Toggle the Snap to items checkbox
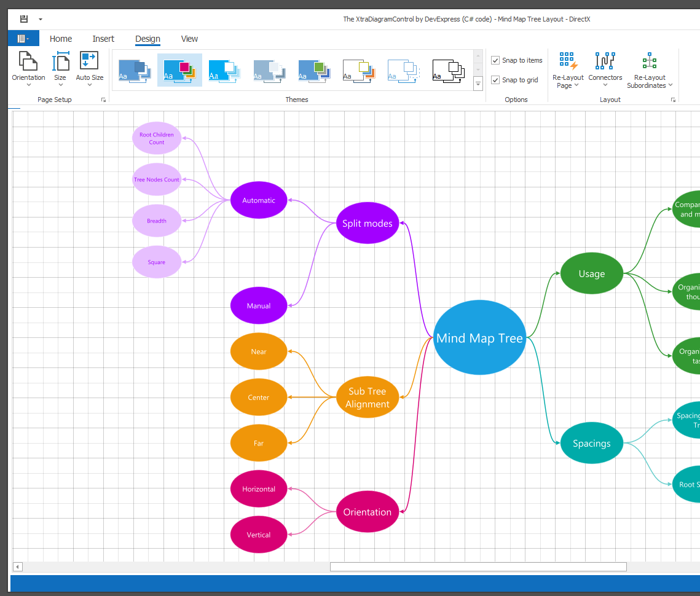Image resolution: width=700 pixels, height=596 pixels. pyautogui.click(x=495, y=60)
